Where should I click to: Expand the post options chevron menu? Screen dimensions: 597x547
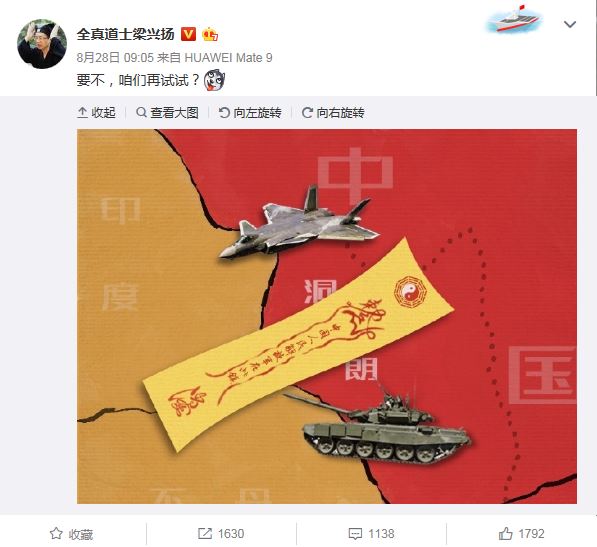click(570, 24)
